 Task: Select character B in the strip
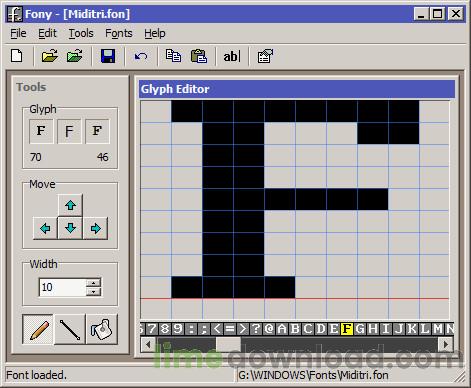pos(295,329)
